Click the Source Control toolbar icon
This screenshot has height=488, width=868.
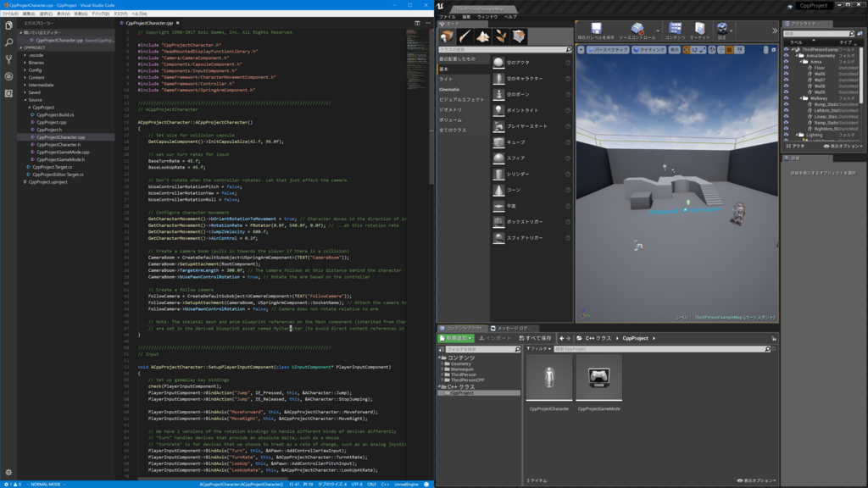click(x=637, y=31)
